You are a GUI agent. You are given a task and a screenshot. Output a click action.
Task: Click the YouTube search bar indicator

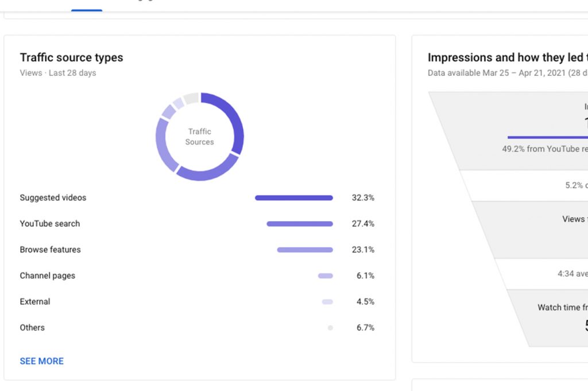tap(299, 224)
